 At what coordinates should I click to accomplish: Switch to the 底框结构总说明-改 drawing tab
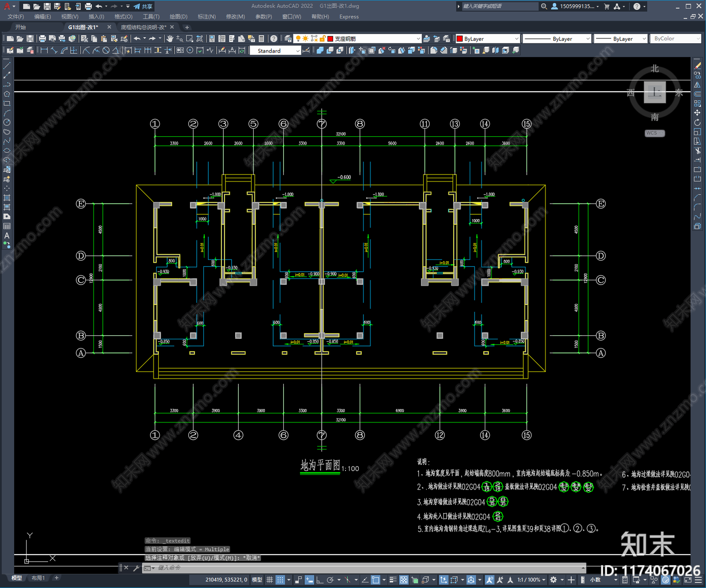pyautogui.click(x=143, y=27)
